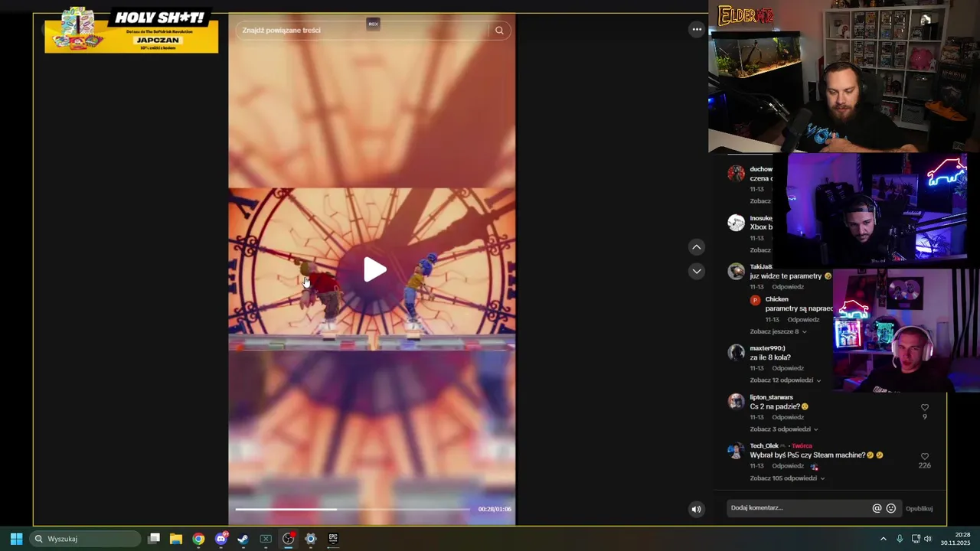The width and height of the screenshot is (980, 551).
Task: Reply to TakiJa8 comment via 'Odpowiedz'
Action: (x=788, y=287)
